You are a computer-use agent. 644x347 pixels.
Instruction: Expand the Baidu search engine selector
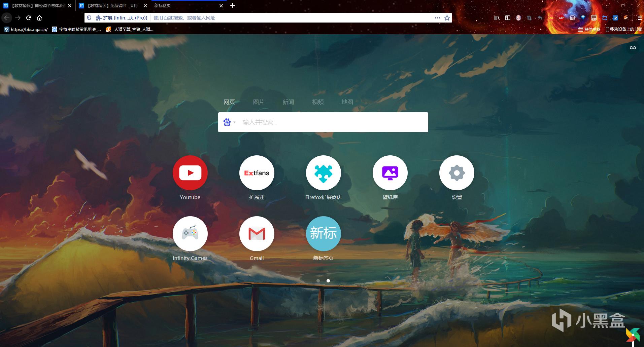tap(230, 122)
